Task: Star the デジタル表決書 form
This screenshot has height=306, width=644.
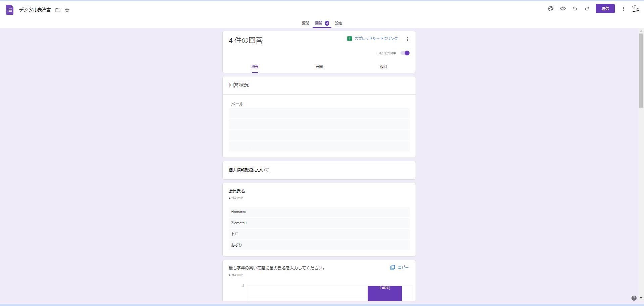Action: coord(67,10)
